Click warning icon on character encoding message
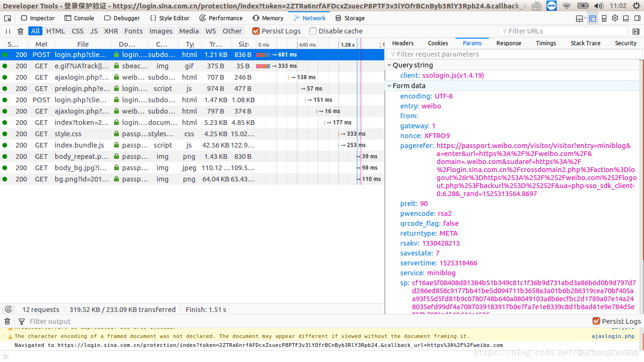This screenshot has height=362, width=644. tap(10, 337)
